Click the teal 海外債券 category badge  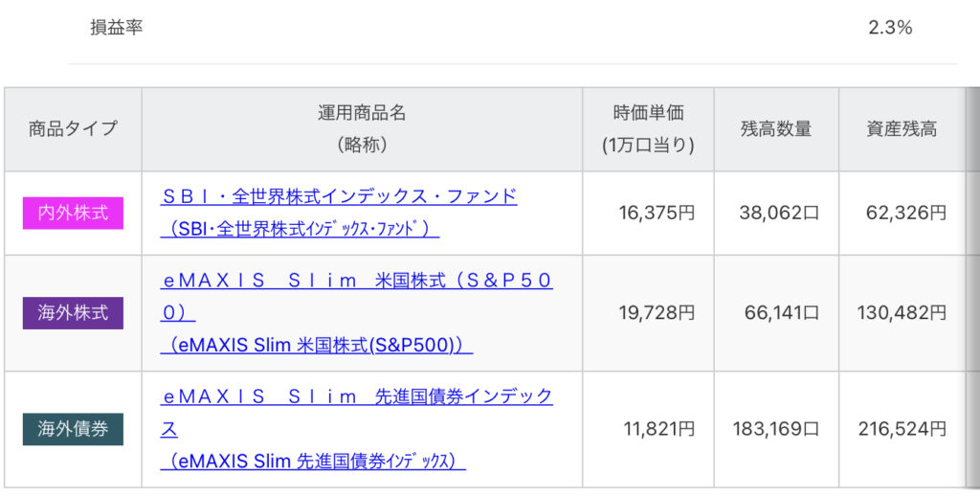coord(73,429)
